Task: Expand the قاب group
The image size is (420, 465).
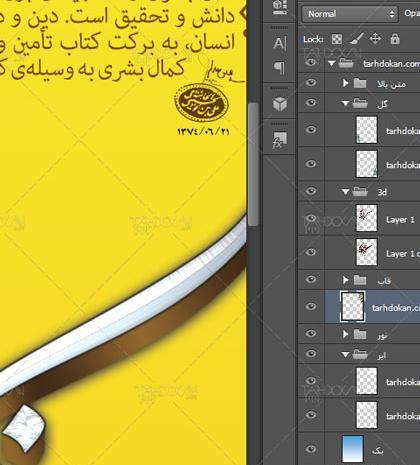Action: click(x=346, y=280)
